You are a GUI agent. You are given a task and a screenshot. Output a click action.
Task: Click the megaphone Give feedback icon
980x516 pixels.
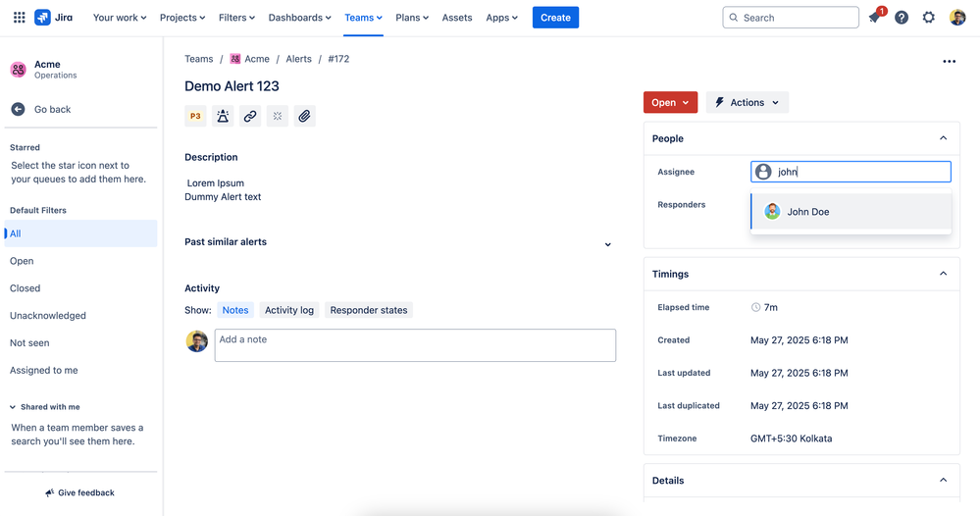click(49, 492)
